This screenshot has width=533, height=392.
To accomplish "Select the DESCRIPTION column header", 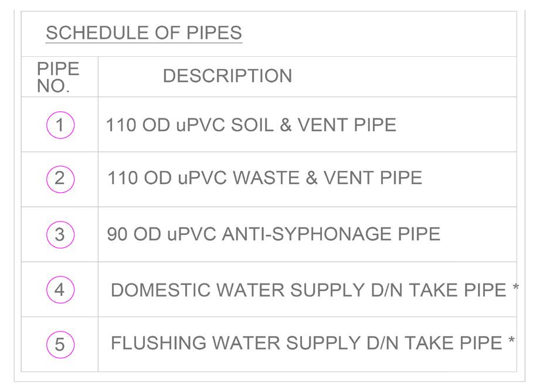I will 227,76.
